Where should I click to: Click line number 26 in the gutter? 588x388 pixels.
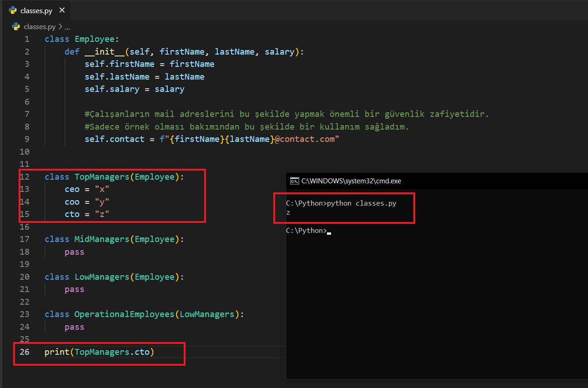point(25,352)
